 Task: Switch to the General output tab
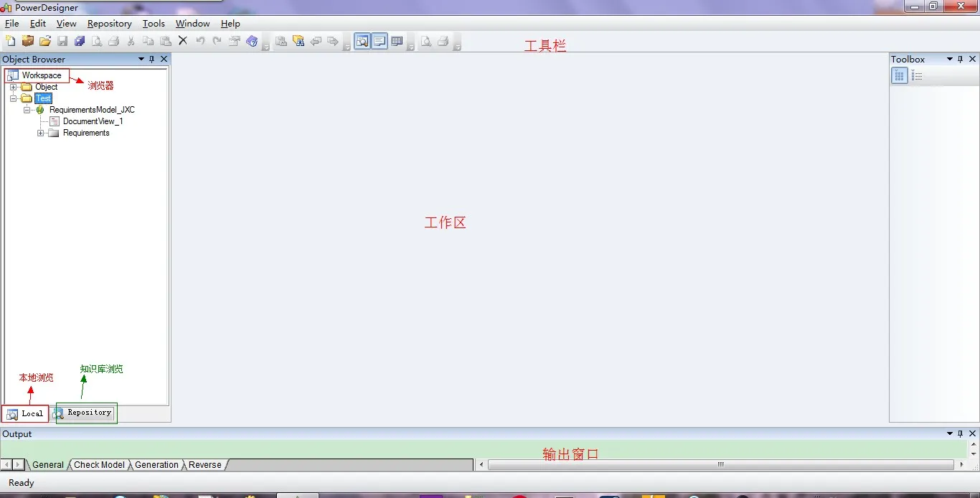(48, 465)
